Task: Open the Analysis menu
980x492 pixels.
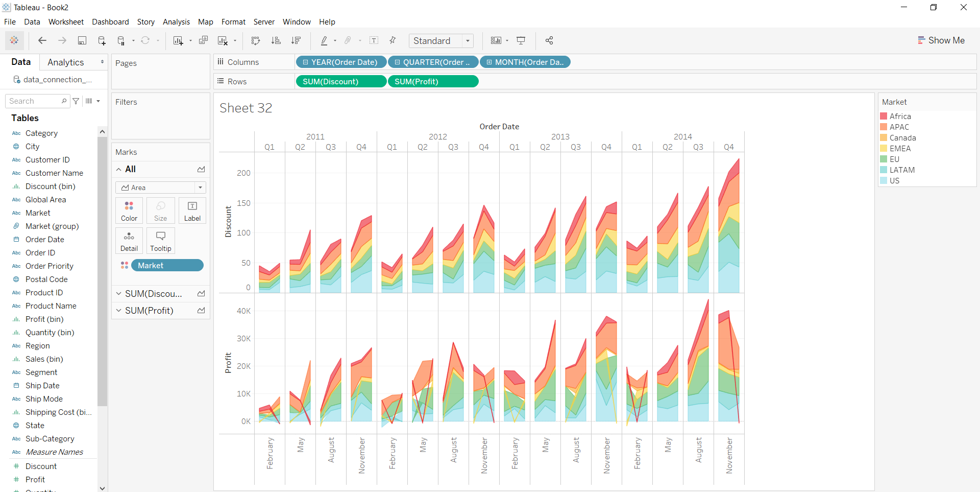Action: point(176,22)
